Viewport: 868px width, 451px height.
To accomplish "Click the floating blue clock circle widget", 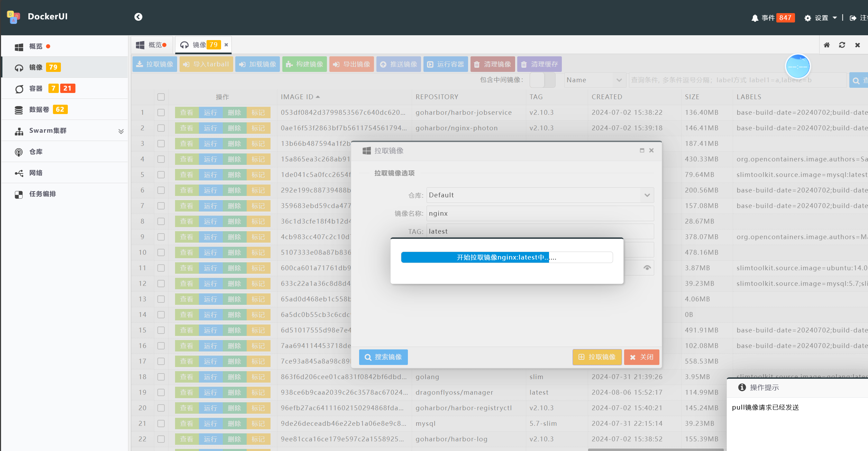I will (798, 66).
